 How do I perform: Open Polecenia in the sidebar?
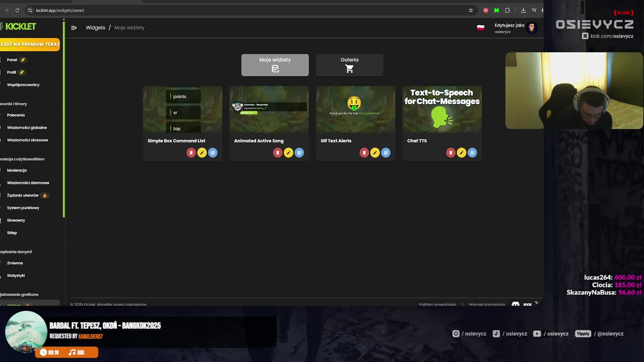[x=16, y=115]
